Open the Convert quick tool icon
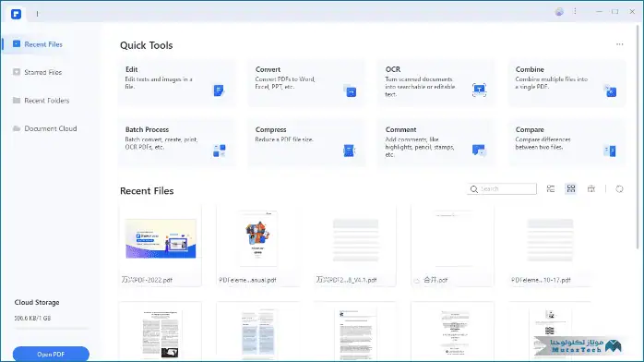644x362 pixels. [350, 90]
